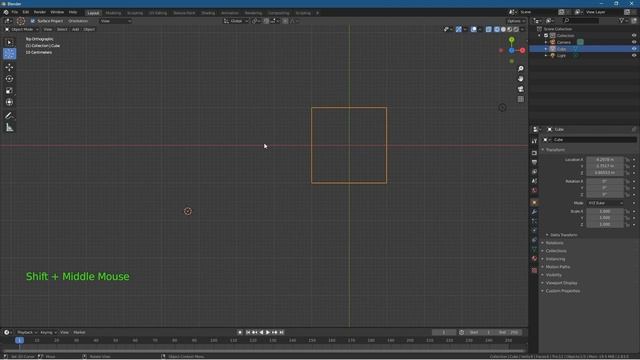Click the timeline Play button
This screenshot has width=640, height=360.
[x=268, y=332]
